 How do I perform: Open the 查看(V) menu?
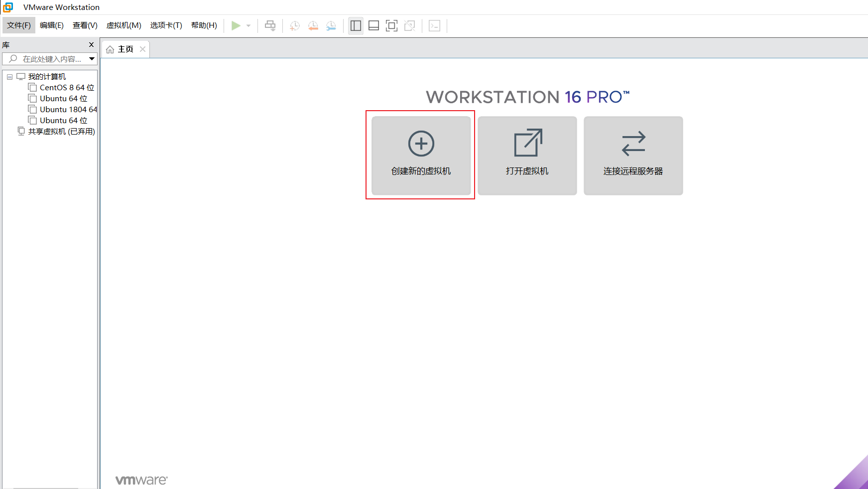(85, 25)
